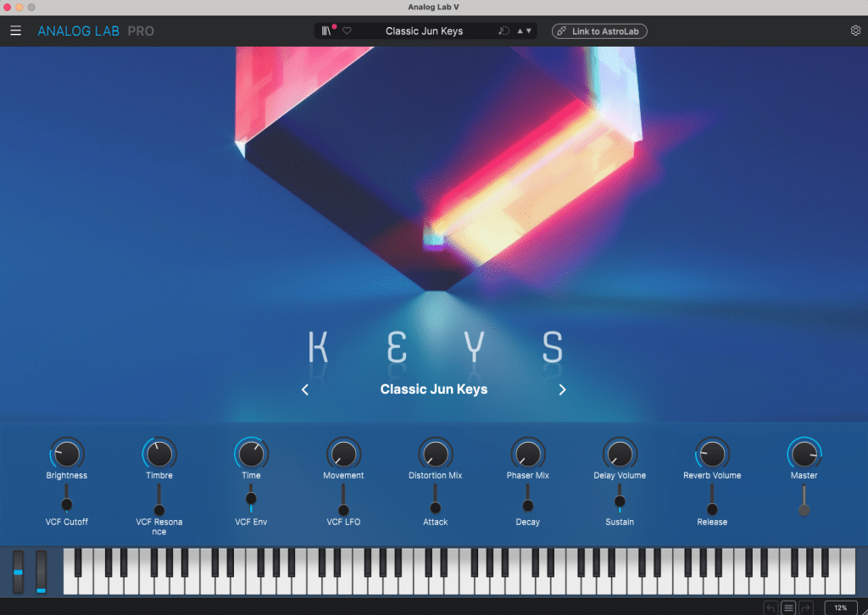
Task: Click the Link to AstroLab button
Action: (599, 31)
